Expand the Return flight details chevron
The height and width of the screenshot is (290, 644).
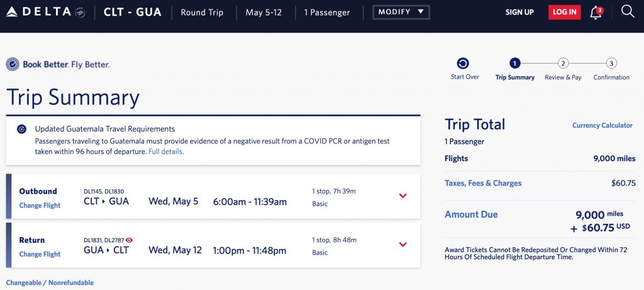tap(403, 244)
